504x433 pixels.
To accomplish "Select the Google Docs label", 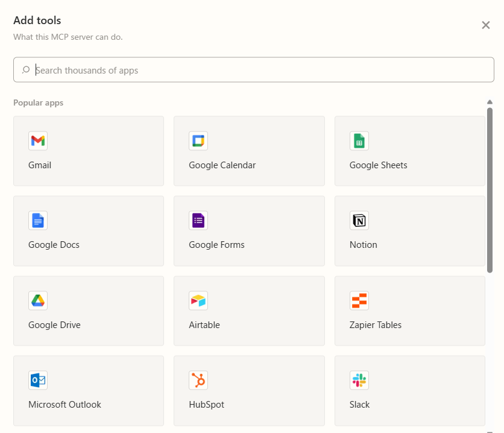I will (54, 245).
